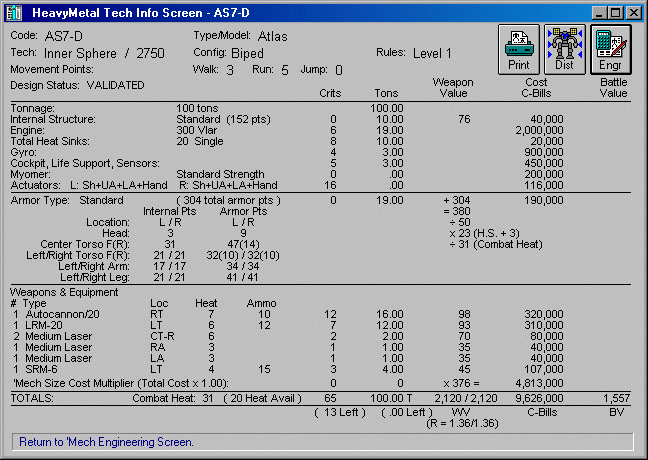Image resolution: width=648 pixels, height=460 pixels.
Task: Click the Medium Laser CT-R row name
Action: [x=59, y=336]
